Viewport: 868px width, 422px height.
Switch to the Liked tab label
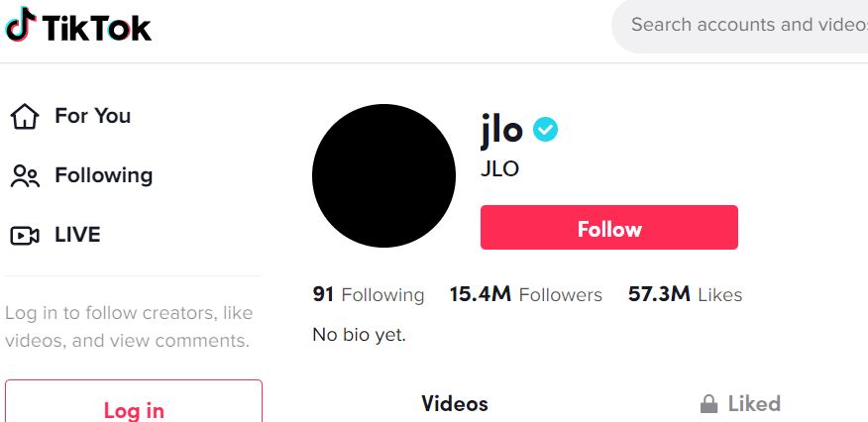tap(754, 404)
